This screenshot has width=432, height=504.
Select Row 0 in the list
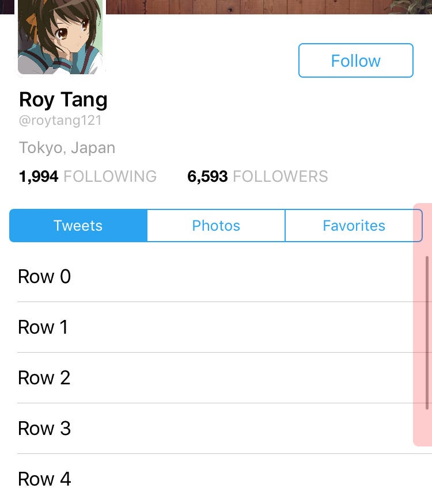coord(216,276)
